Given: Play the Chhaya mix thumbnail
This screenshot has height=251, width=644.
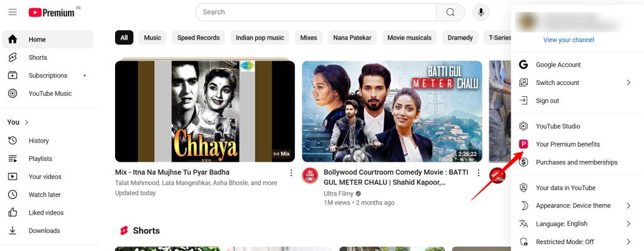Looking at the screenshot, I should (x=205, y=111).
